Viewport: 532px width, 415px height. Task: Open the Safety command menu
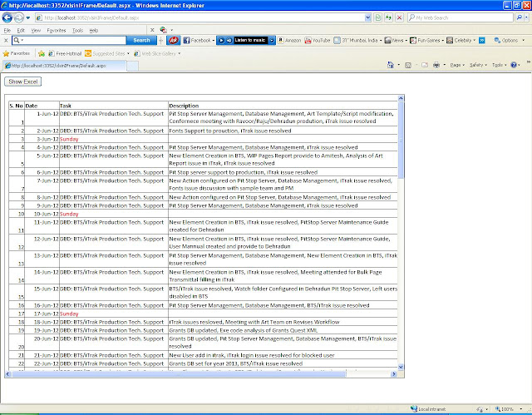coord(478,65)
